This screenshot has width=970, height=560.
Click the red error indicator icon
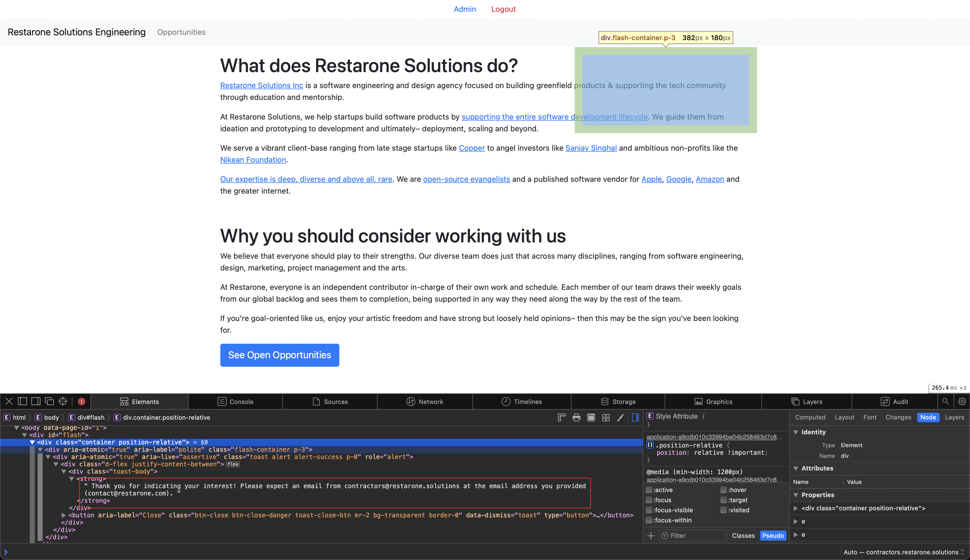(x=82, y=401)
